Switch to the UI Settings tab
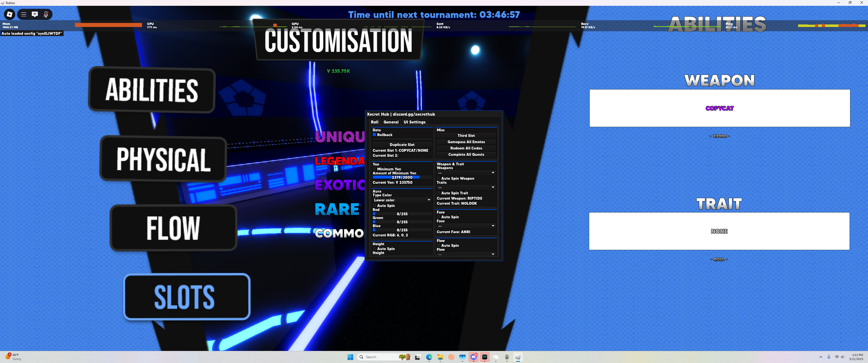Image resolution: width=868 pixels, height=363 pixels. [415, 122]
